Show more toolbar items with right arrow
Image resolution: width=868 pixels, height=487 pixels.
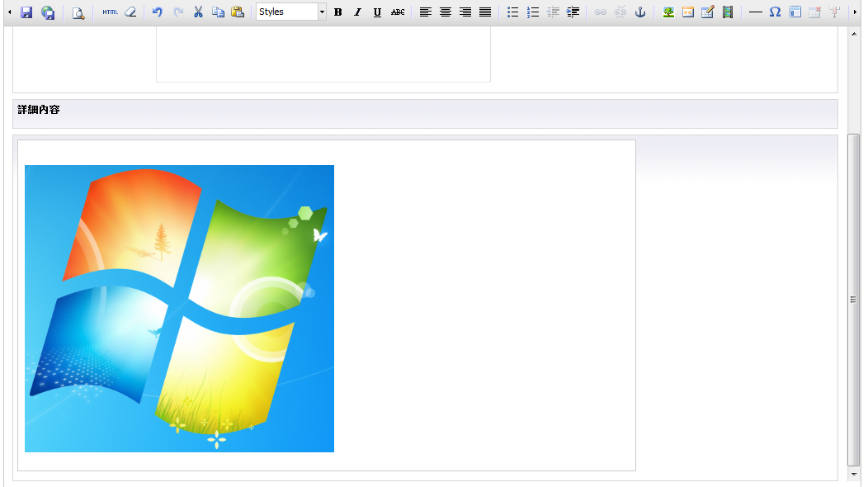coord(855,12)
